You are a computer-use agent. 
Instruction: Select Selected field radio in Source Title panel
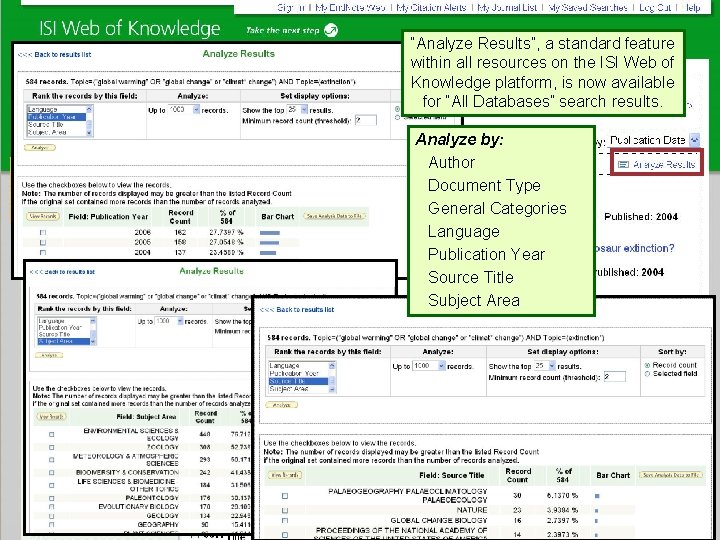tap(647, 374)
